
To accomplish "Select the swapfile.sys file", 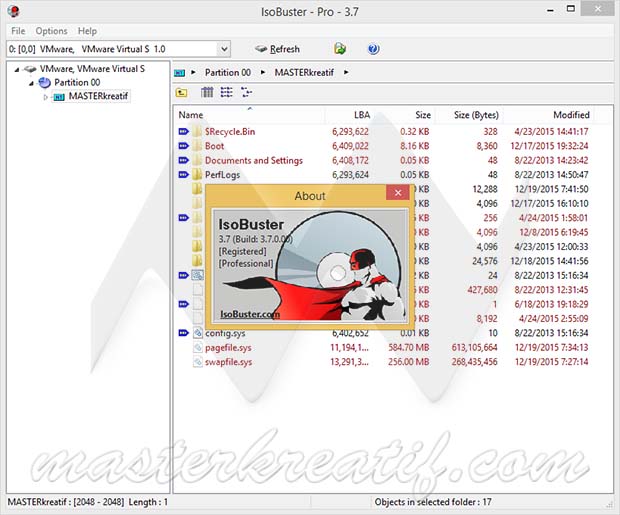I will pos(229,362).
